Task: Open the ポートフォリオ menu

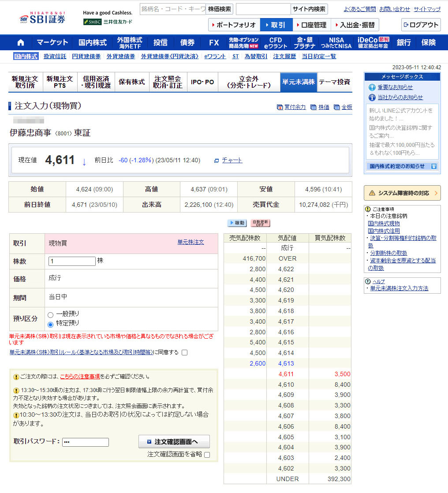Action: [234, 25]
